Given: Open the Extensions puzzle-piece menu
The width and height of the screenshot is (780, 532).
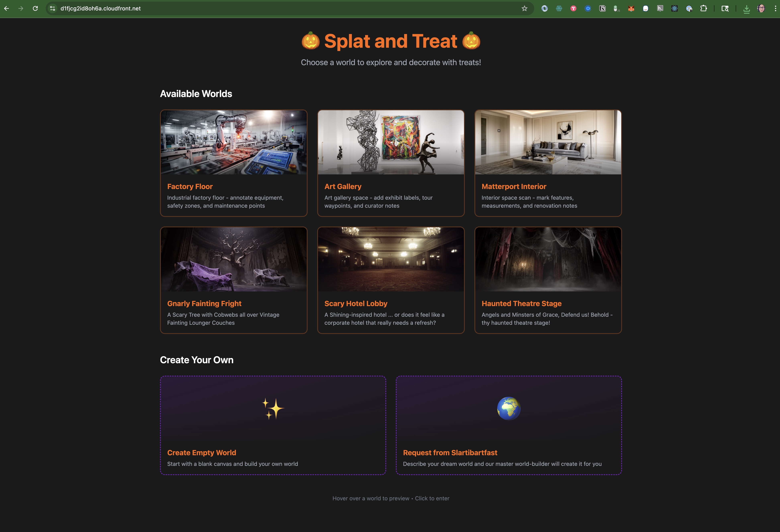Looking at the screenshot, I should 703,8.
